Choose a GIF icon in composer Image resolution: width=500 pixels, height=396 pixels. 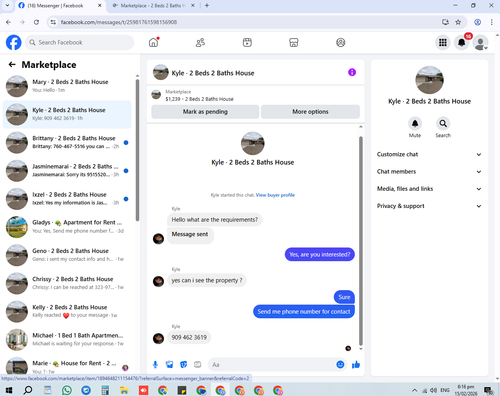(x=197, y=365)
